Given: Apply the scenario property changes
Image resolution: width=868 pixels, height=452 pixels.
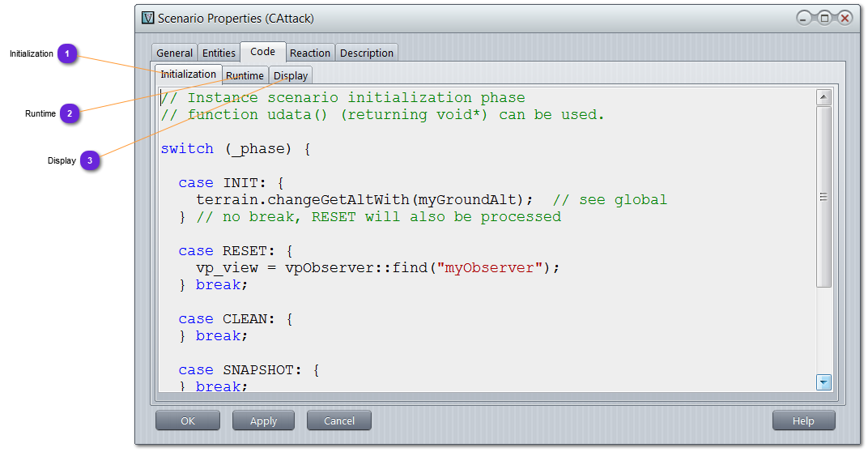Looking at the screenshot, I should click(x=263, y=420).
